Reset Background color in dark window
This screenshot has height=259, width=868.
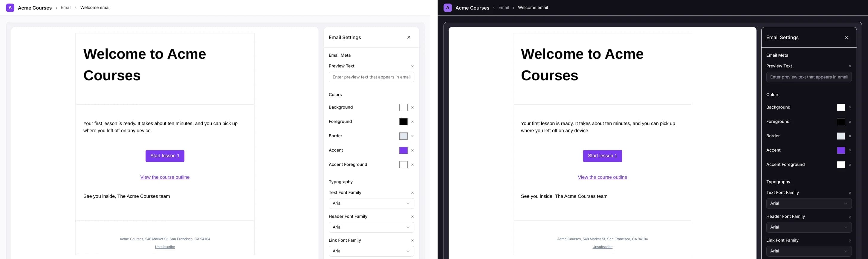(x=850, y=108)
